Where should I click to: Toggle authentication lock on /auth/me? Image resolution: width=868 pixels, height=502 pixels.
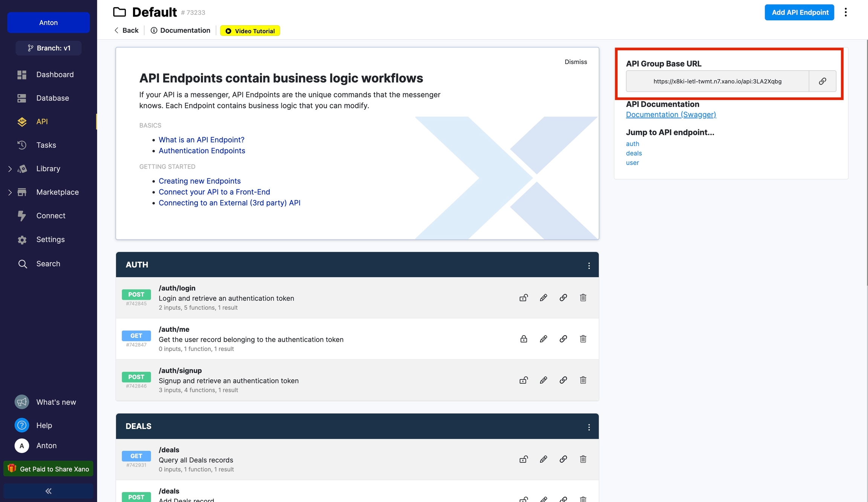[524, 339]
